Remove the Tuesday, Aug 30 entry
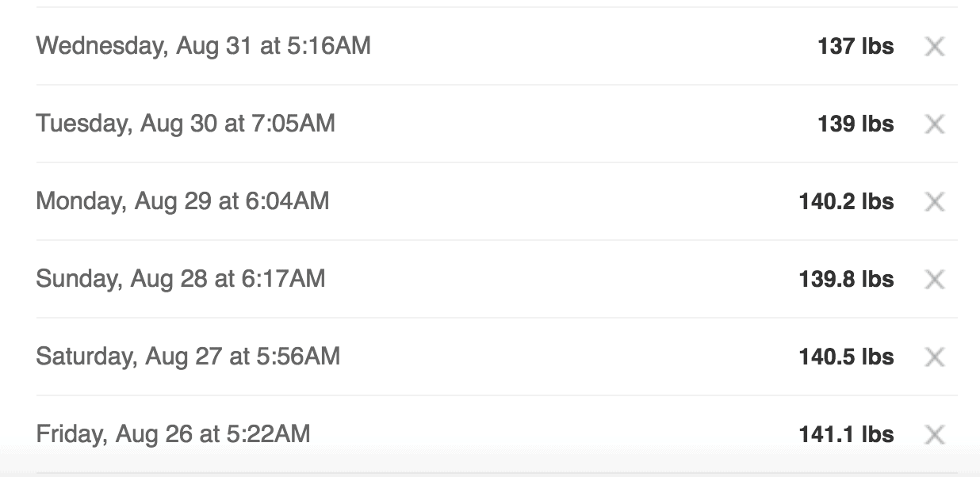The height and width of the screenshot is (477, 980). [x=935, y=124]
